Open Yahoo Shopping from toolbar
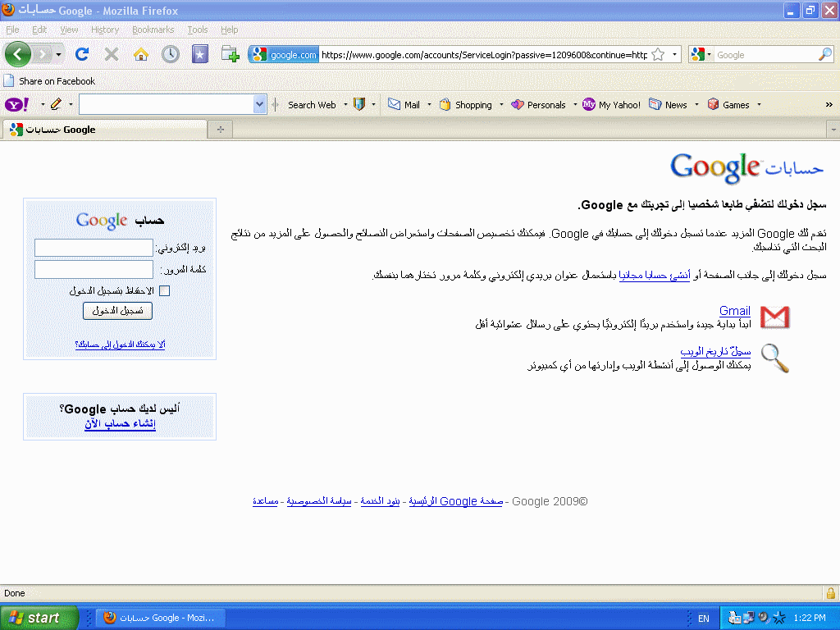Viewport: 840px width, 630px height. coord(466,104)
